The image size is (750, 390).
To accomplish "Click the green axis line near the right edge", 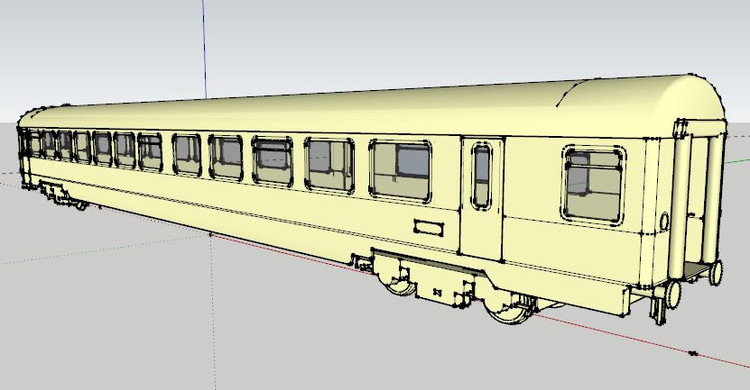I will pyautogui.click(x=737, y=160).
